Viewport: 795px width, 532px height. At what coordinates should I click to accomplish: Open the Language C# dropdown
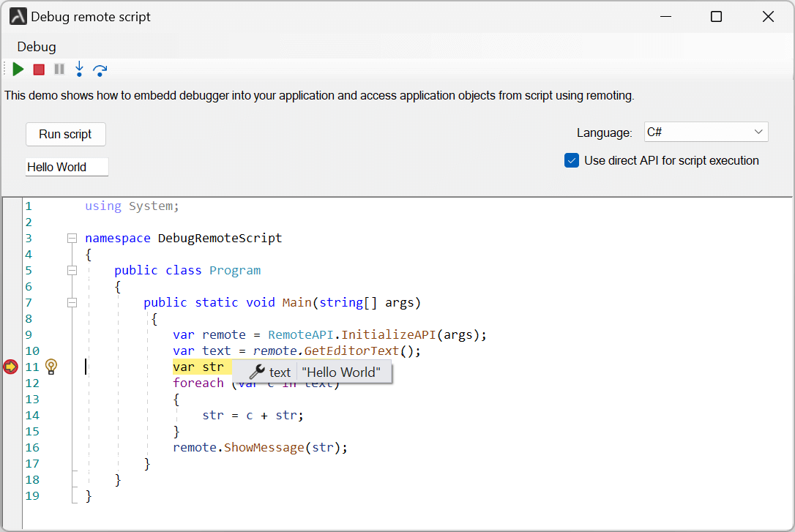pos(706,132)
